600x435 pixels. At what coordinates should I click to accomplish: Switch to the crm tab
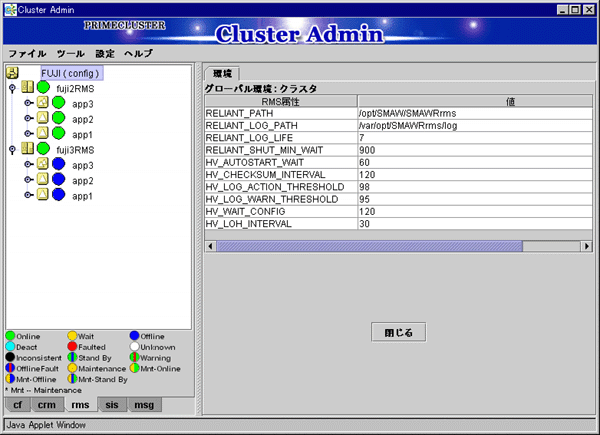(46, 405)
